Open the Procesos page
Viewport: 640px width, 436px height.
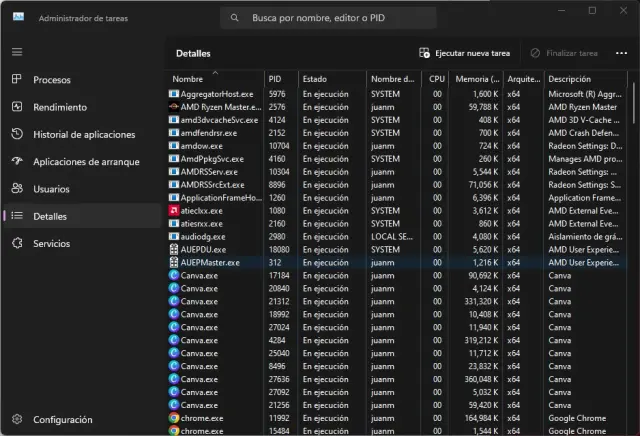(51, 80)
